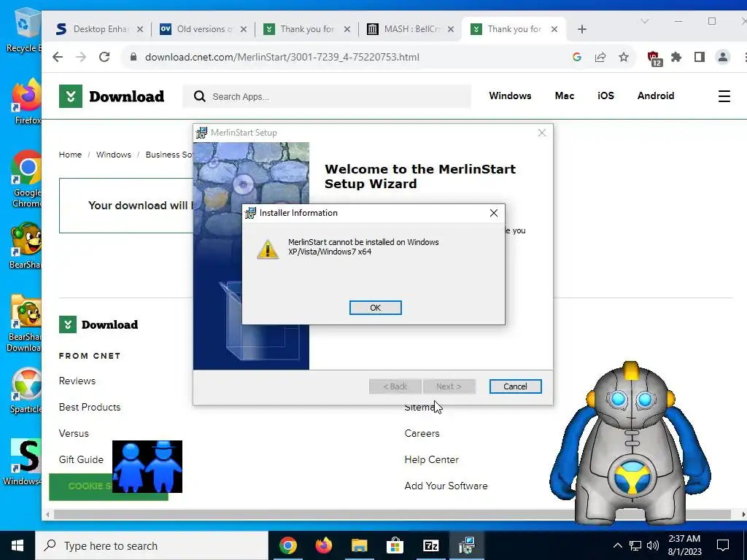The height and width of the screenshot is (560, 747).
Task: Open the Windows Start button
Action: (x=18, y=545)
